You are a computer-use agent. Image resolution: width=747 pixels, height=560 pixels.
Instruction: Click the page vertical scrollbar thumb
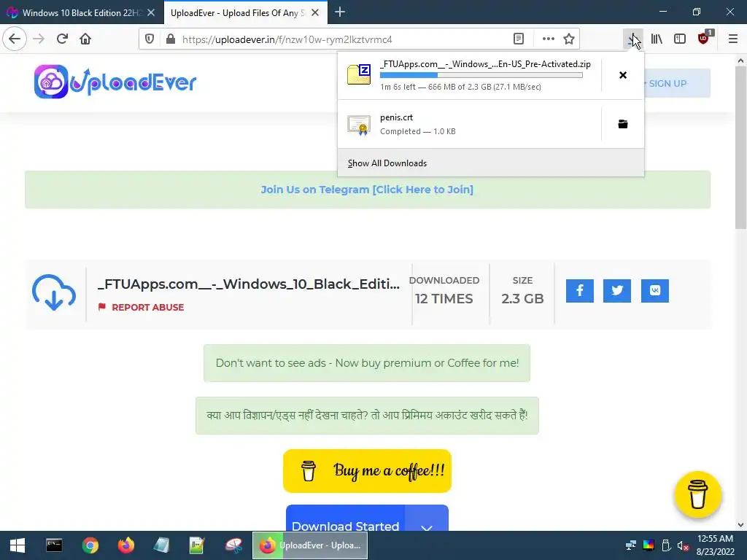[x=740, y=147]
